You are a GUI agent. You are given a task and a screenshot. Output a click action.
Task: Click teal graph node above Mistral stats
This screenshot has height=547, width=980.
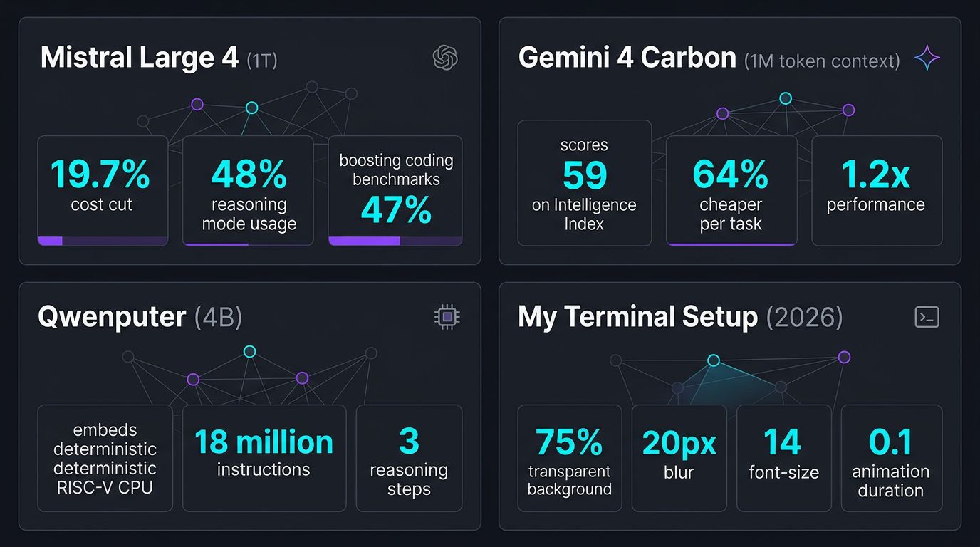coord(251,108)
